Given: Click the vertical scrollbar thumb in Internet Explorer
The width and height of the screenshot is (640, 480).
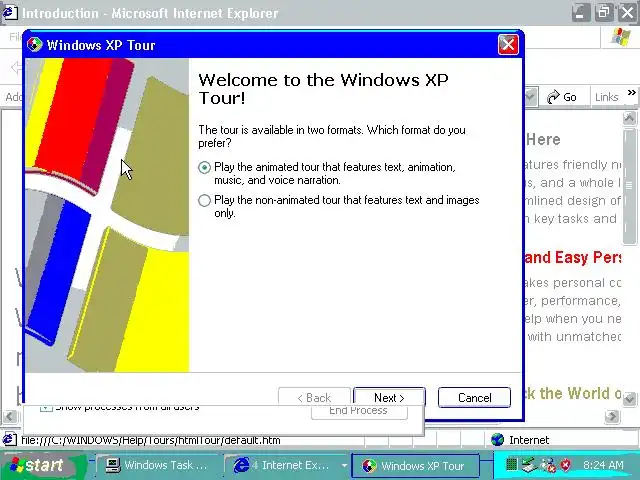Looking at the screenshot, I should tap(629, 186).
